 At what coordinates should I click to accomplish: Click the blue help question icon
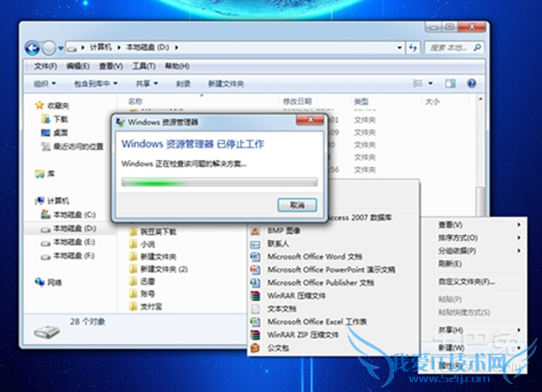click(472, 83)
